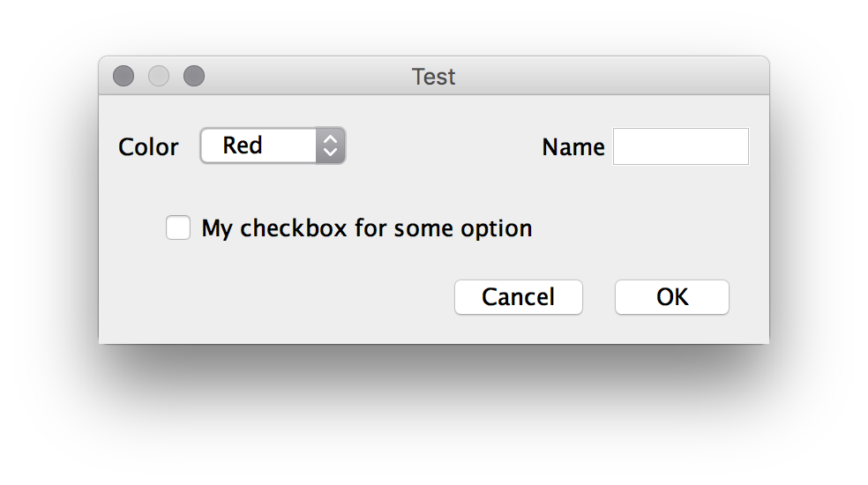The width and height of the screenshot is (868, 485).
Task: Click the "Name" label beside the text field
Action: tap(572, 147)
